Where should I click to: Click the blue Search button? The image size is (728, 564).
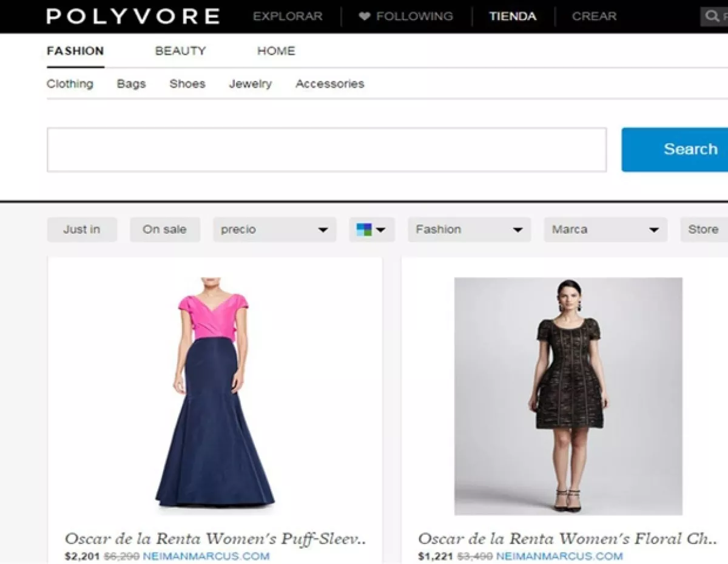[x=691, y=149]
